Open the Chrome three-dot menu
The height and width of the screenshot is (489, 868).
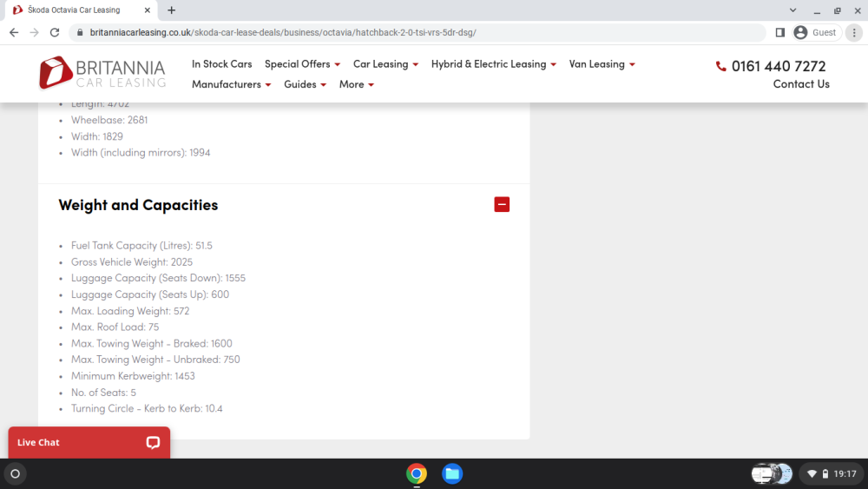pyautogui.click(x=854, y=33)
